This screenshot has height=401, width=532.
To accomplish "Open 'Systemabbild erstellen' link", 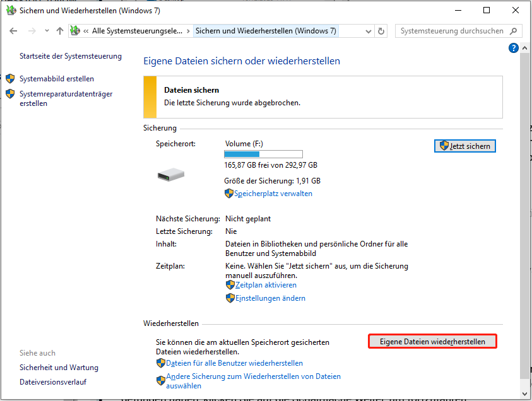I will 57,79.
